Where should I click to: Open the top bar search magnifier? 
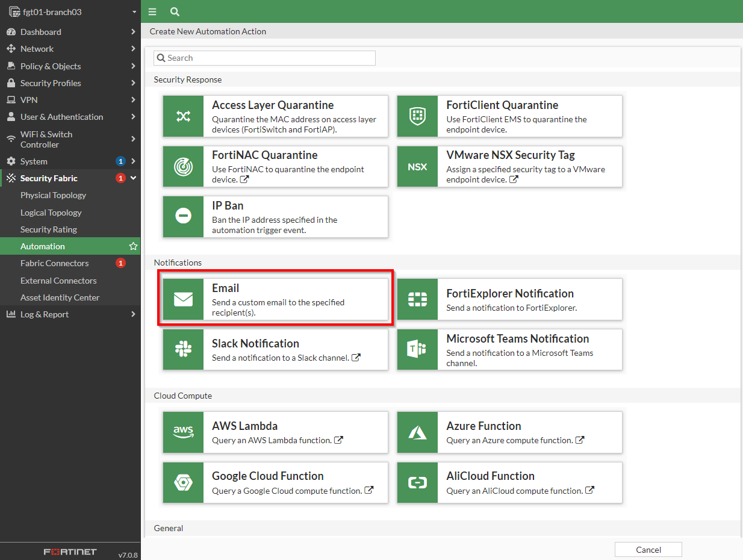175,11
